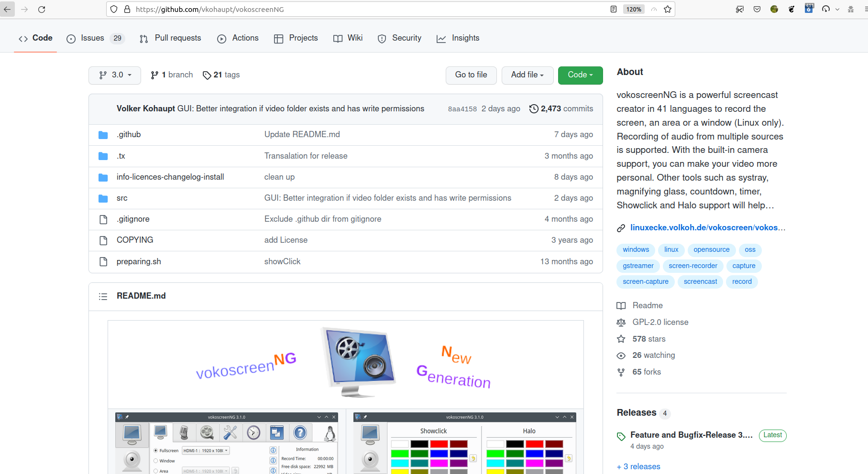The height and width of the screenshot is (474, 868).
Task: Show the + 3 releases link
Action: click(x=638, y=467)
